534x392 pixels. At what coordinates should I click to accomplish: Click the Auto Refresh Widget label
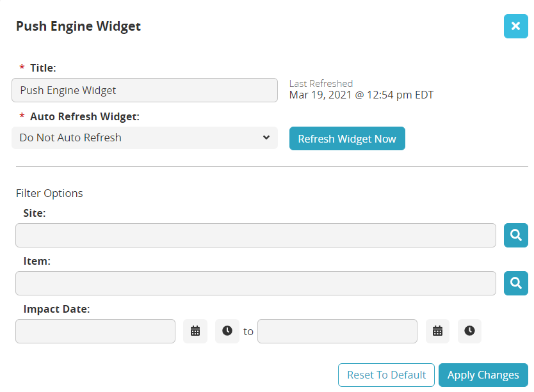pos(85,116)
